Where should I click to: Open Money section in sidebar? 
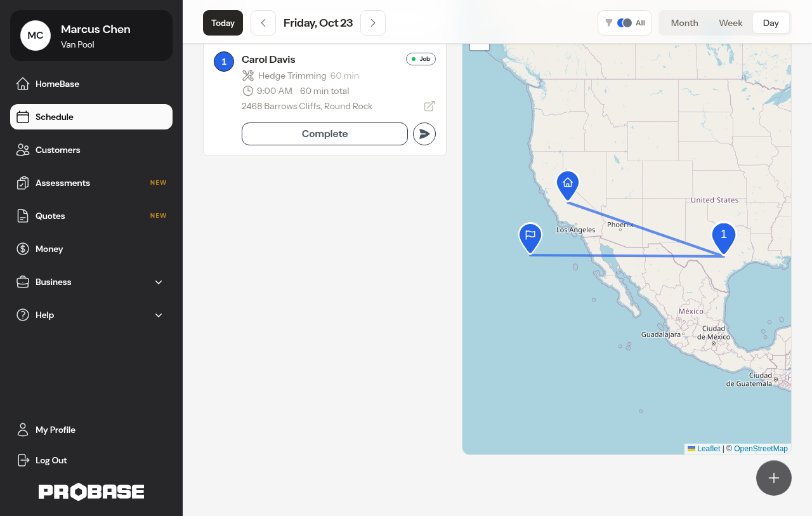pos(91,249)
